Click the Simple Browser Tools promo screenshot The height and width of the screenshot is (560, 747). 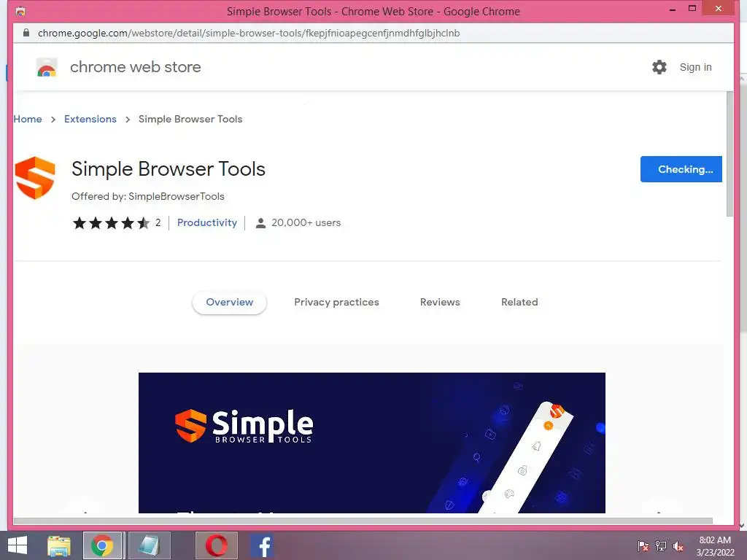(371, 443)
